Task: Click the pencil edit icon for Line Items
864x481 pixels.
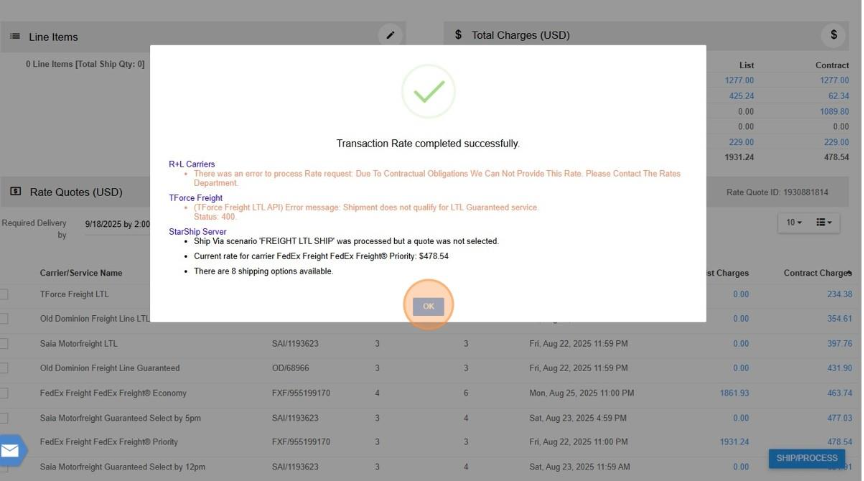Action: [x=391, y=35]
